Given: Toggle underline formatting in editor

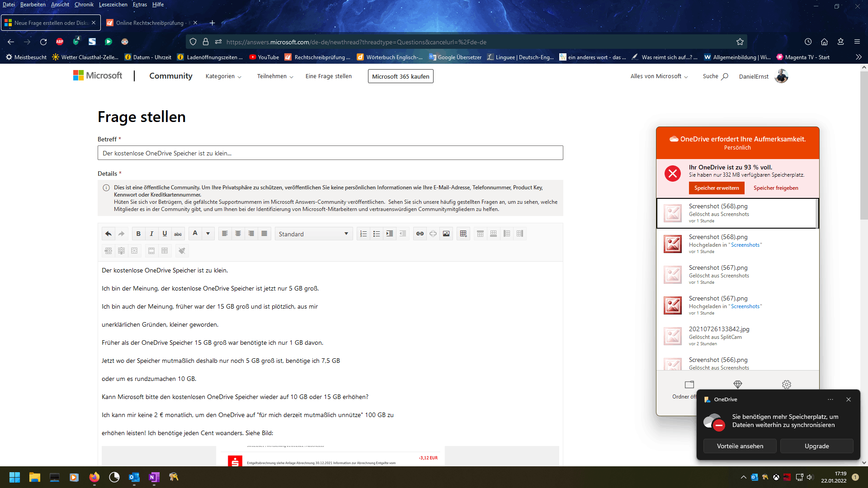Looking at the screenshot, I should tap(165, 234).
